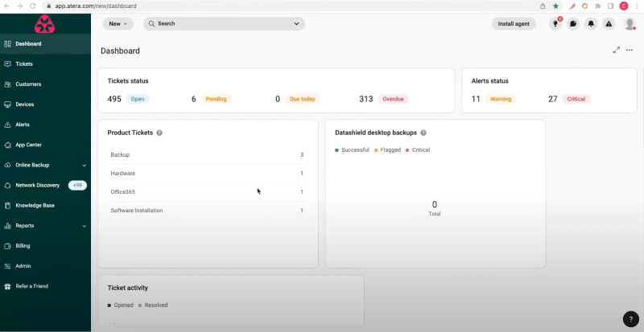Click the browser reload button

(33, 6)
